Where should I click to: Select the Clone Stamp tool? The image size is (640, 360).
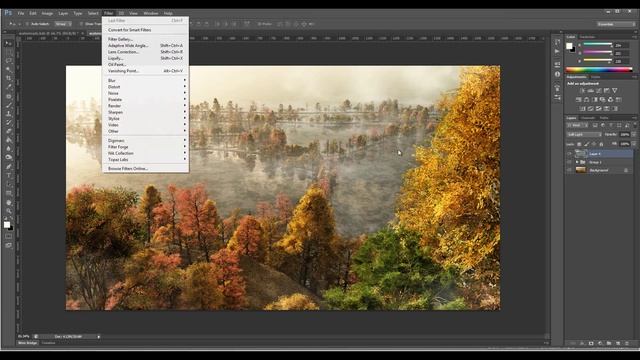(9, 113)
